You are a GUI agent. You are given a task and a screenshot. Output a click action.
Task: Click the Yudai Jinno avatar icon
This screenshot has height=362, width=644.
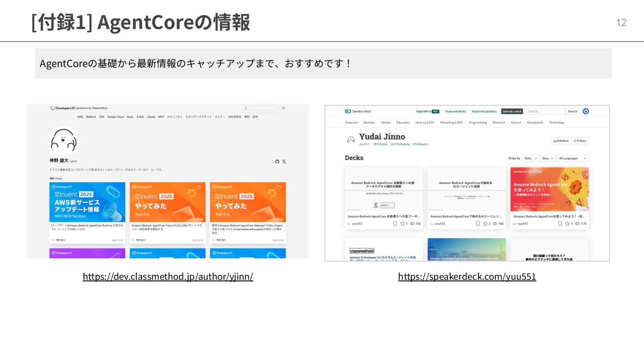(x=351, y=140)
